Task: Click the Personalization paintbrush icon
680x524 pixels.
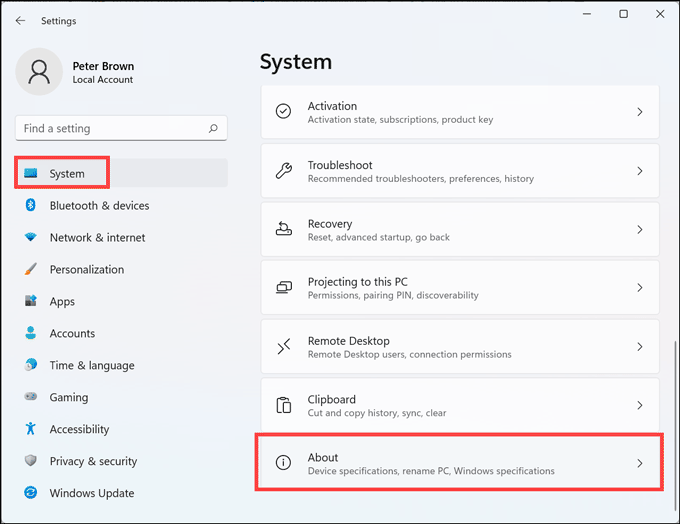Action: click(x=30, y=269)
